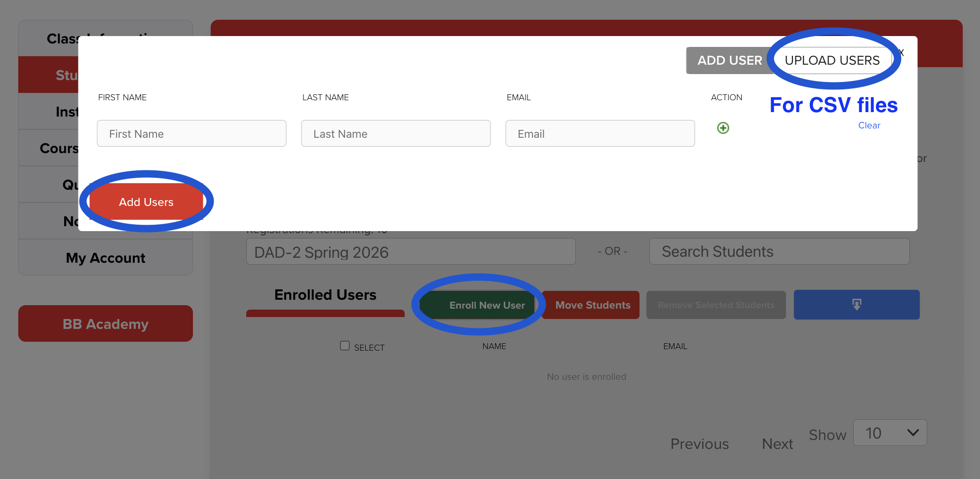The width and height of the screenshot is (980, 479).
Task: Focus the First Name input field
Action: (x=191, y=133)
